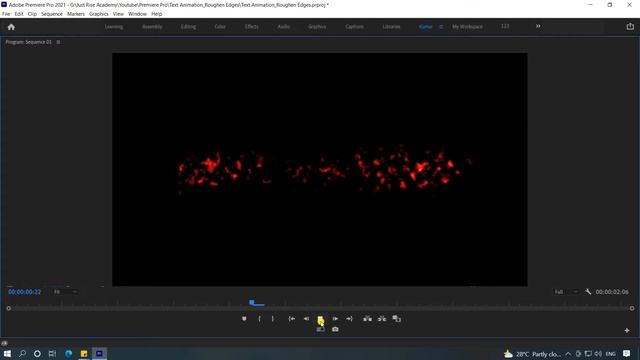The image size is (640, 360).
Task: Switch to the Editing workspace
Action: point(188,27)
